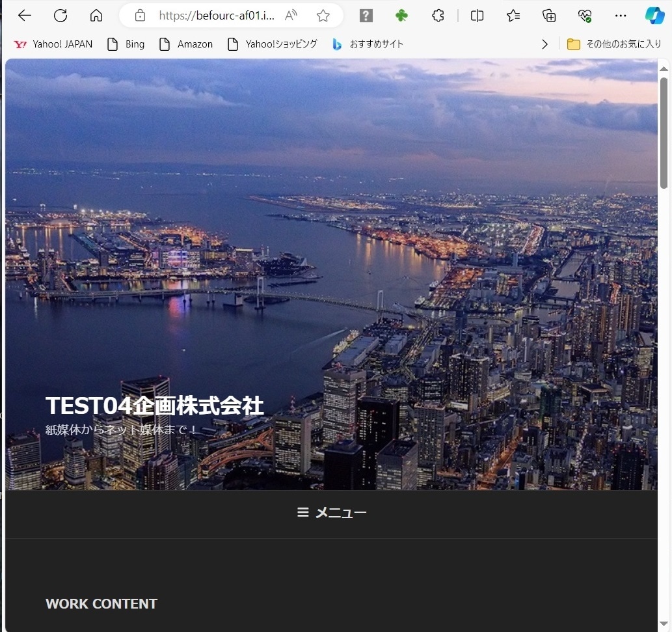Viewport: 672px width, 632px height.
Task: Open Browser essentials heart icon
Action: coord(585,16)
